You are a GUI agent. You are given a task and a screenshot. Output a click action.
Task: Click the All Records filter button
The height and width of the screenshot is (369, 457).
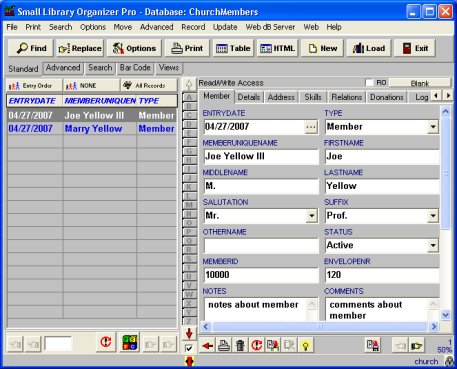[x=149, y=86]
